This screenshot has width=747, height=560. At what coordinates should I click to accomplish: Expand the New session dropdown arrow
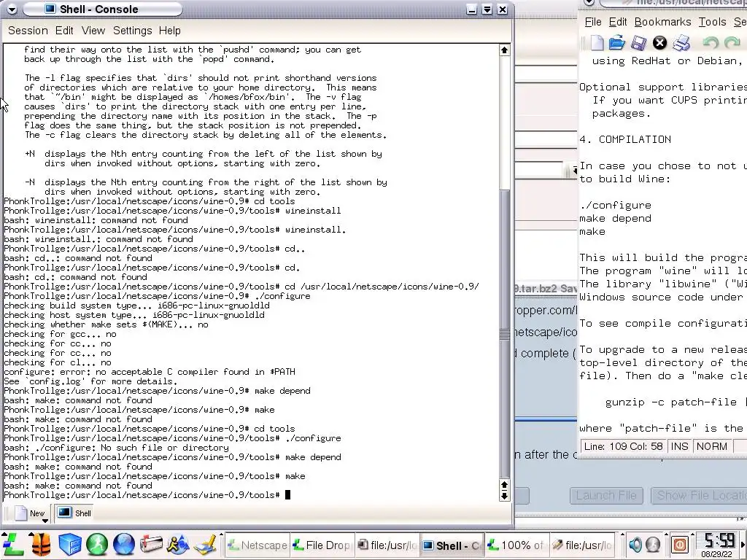coord(45,521)
